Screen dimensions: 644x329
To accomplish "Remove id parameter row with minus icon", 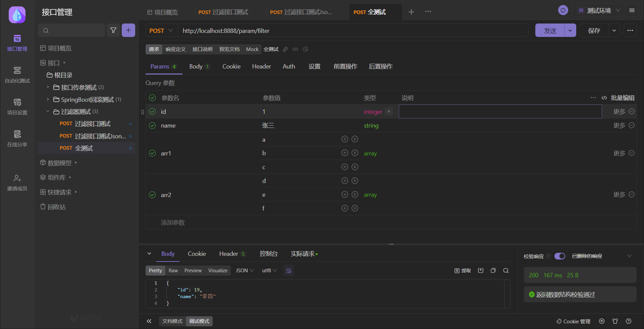I will tap(632, 111).
